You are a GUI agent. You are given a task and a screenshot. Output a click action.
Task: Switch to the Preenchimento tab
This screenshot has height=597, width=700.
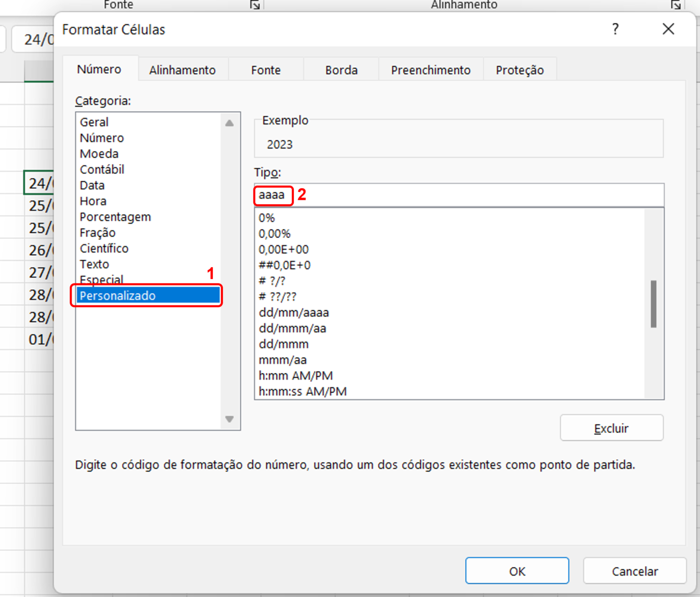click(x=430, y=70)
